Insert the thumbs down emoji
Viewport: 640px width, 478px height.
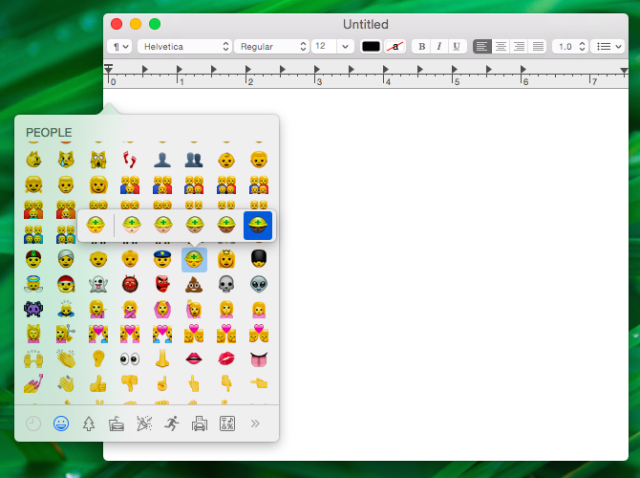click(130, 384)
